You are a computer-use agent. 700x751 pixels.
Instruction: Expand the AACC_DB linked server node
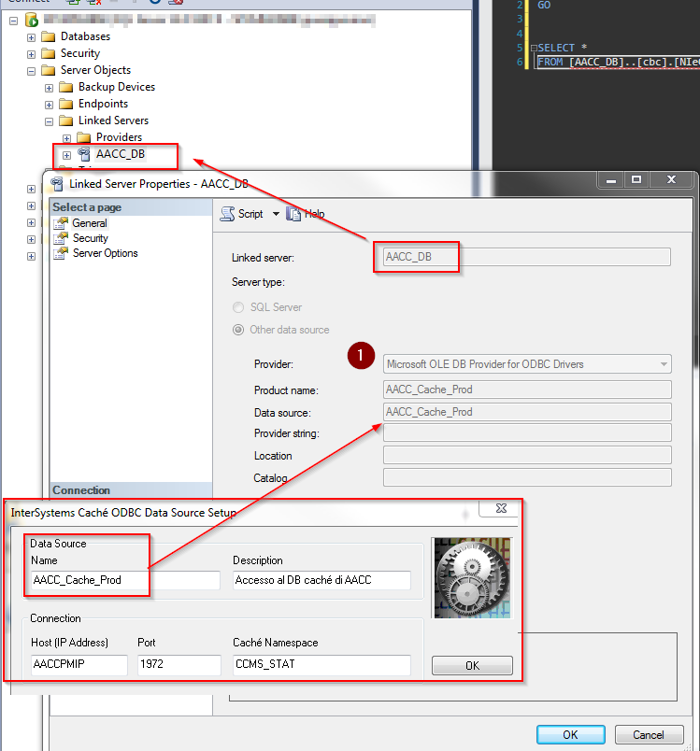coord(66,155)
